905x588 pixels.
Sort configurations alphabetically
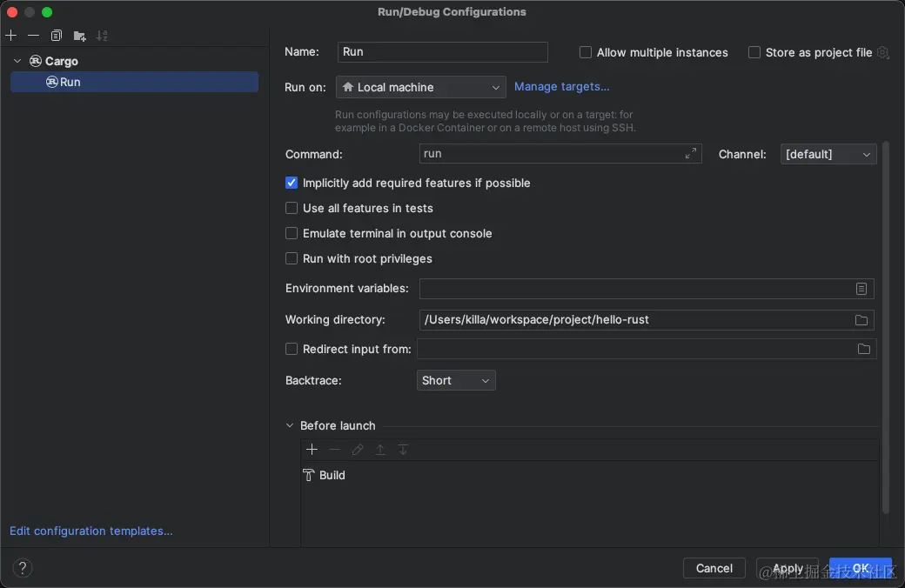[102, 36]
